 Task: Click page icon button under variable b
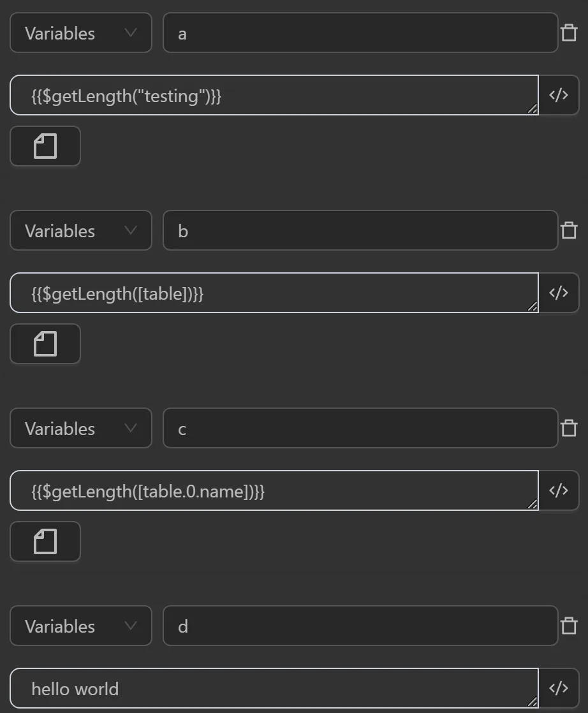[45, 344]
